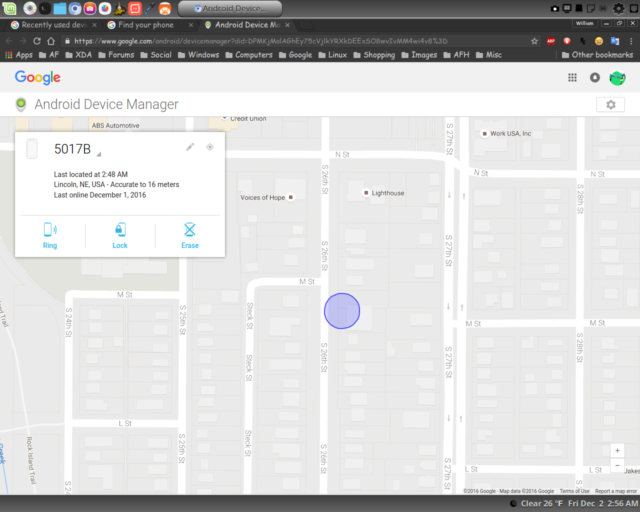This screenshot has width=640, height=512.
Task: Lock the 5017B device
Action: click(120, 236)
